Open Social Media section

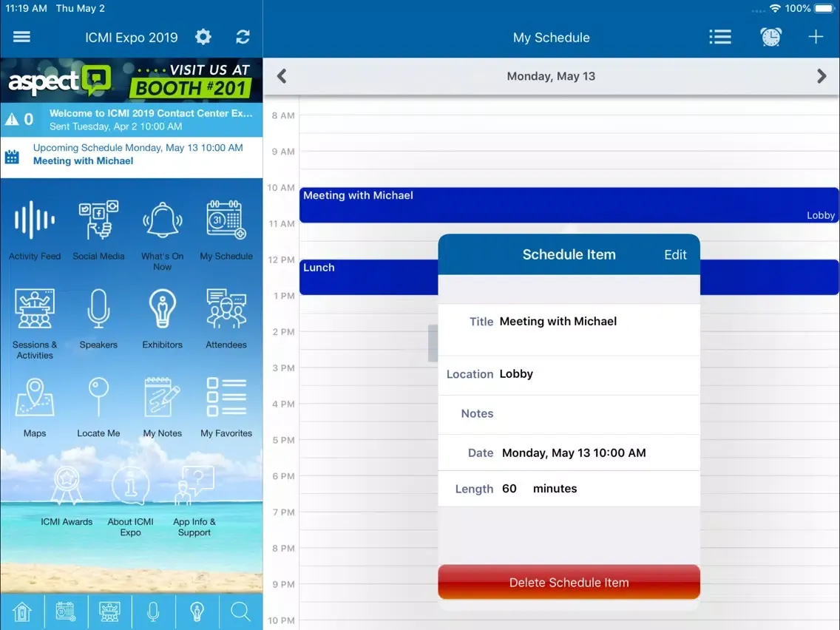pos(98,231)
